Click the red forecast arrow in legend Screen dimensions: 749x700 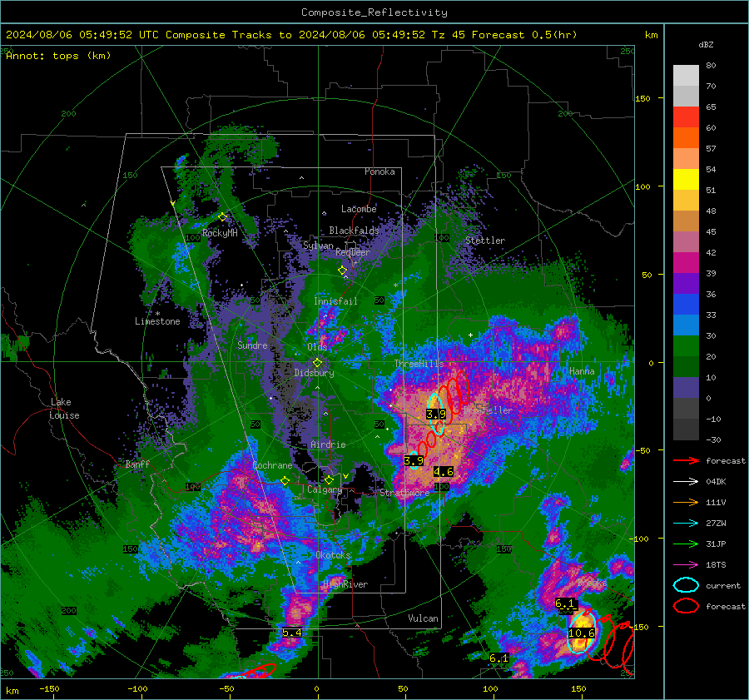(x=686, y=460)
